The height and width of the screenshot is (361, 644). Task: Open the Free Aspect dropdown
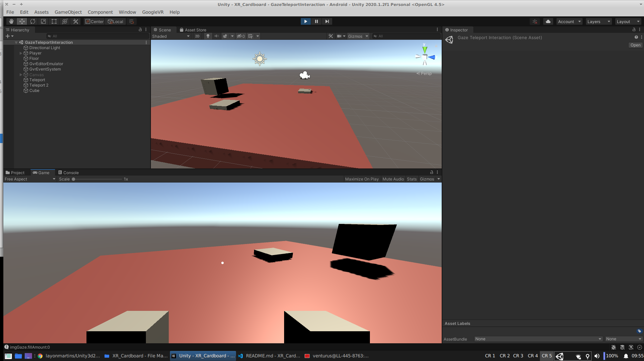click(x=30, y=179)
